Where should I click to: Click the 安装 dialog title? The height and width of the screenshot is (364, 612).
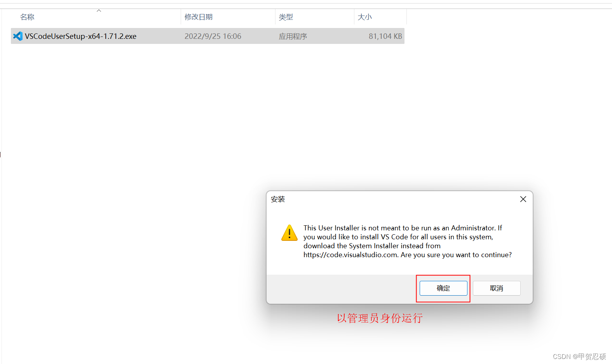(x=278, y=199)
